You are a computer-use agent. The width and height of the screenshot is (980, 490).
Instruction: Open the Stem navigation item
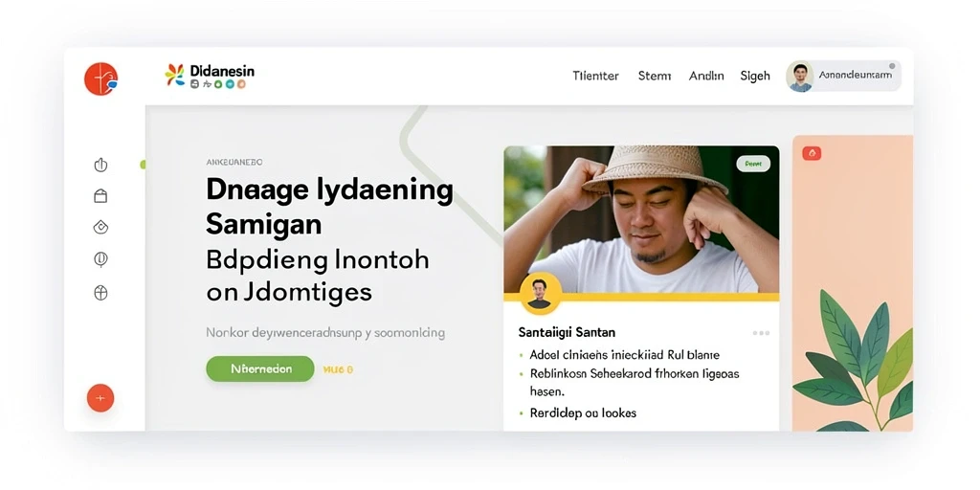[x=655, y=77]
